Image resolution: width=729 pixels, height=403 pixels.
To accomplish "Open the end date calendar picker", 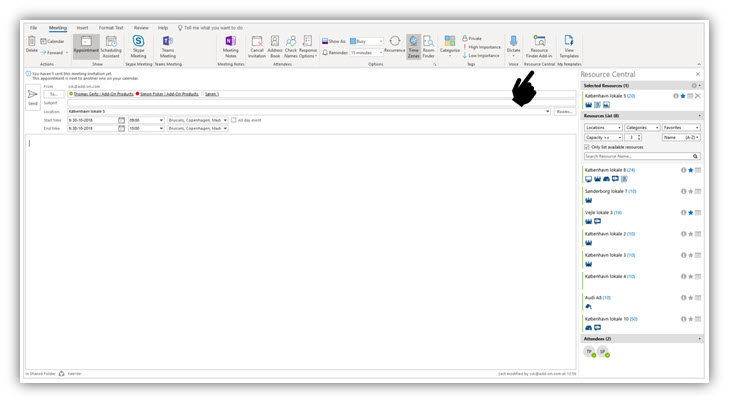I will tap(121, 128).
